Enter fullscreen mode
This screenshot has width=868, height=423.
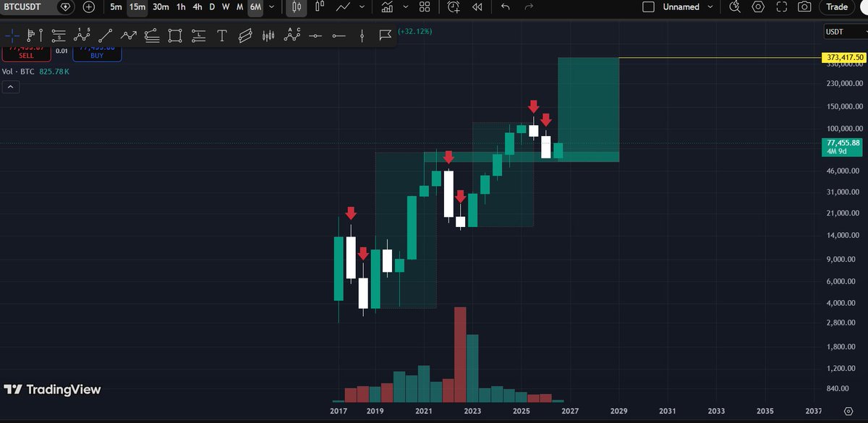pos(780,7)
